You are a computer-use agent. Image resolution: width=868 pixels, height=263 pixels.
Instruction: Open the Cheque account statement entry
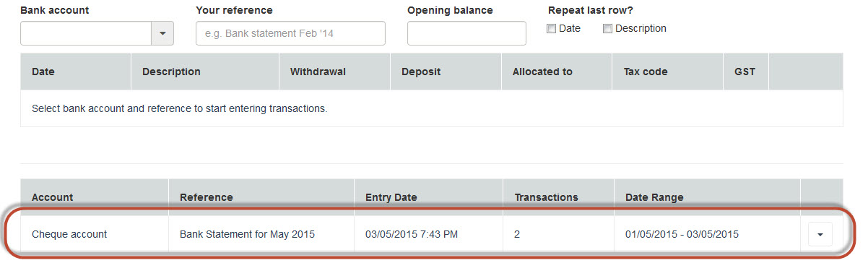69,234
